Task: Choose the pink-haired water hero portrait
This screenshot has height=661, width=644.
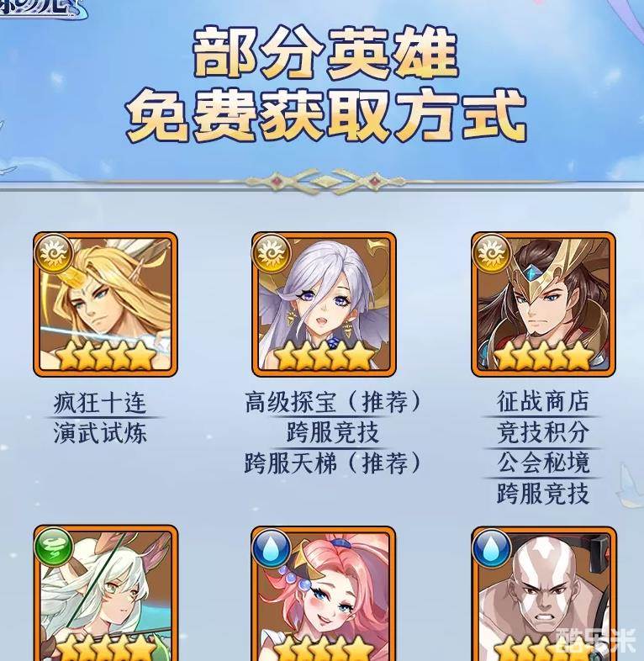Action: [324, 593]
